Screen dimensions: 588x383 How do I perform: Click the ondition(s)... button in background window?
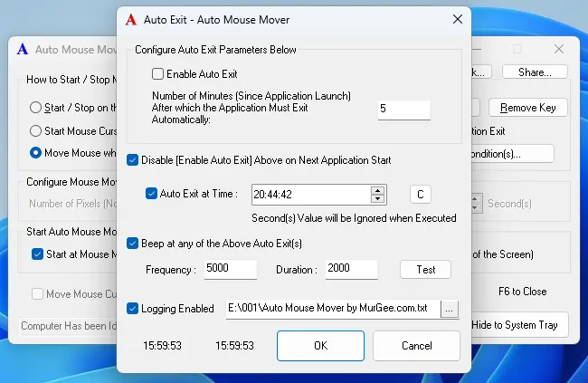pyautogui.click(x=512, y=154)
